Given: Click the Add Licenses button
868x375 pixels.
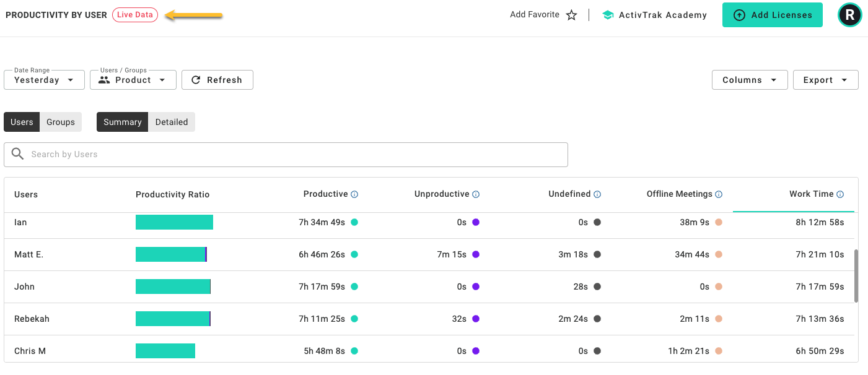Looking at the screenshot, I should coord(773,15).
